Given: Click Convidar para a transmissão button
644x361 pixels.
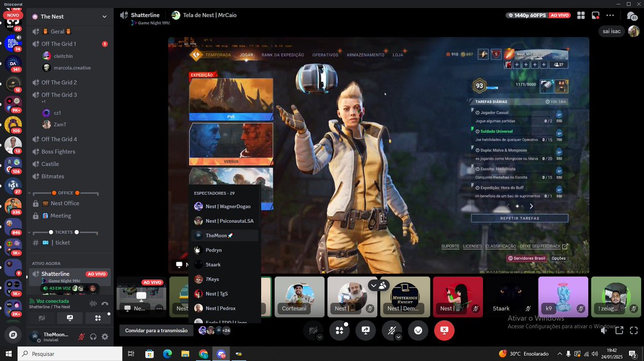Looking at the screenshot, I should point(156,330).
